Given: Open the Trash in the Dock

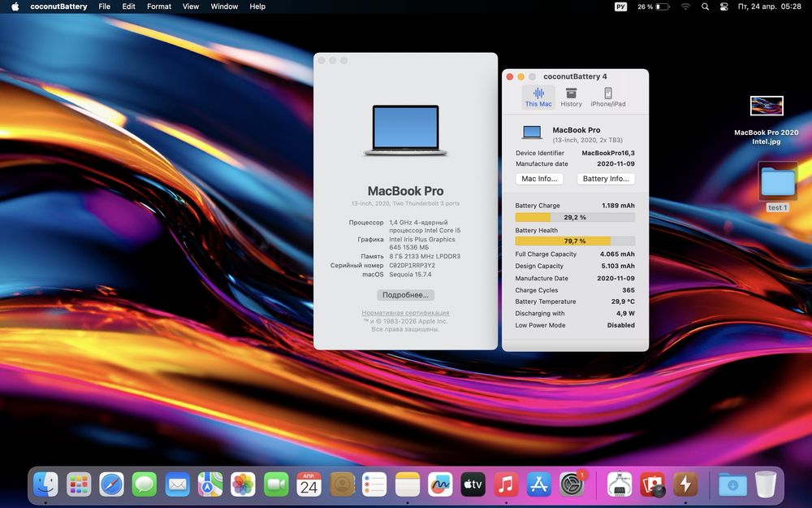Looking at the screenshot, I should [766, 484].
